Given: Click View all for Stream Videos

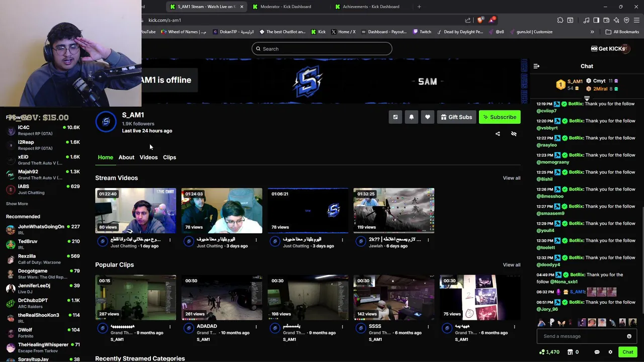Looking at the screenshot, I should pos(511,178).
